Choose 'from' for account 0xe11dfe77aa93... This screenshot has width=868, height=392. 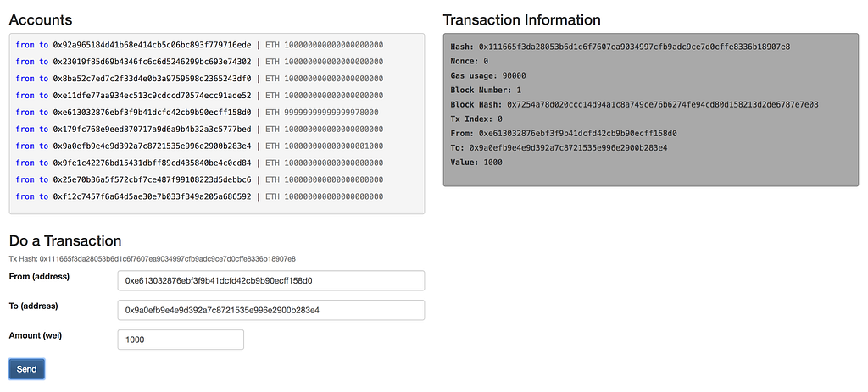point(25,96)
